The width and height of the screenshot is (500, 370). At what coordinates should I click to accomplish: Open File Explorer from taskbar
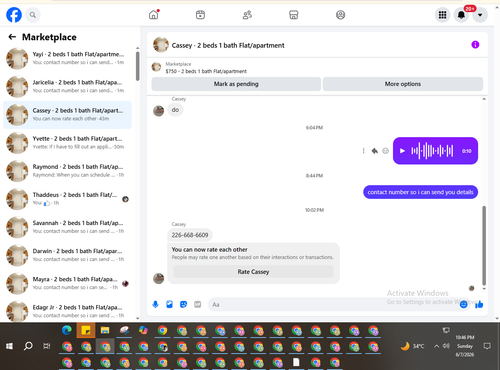pos(105,330)
